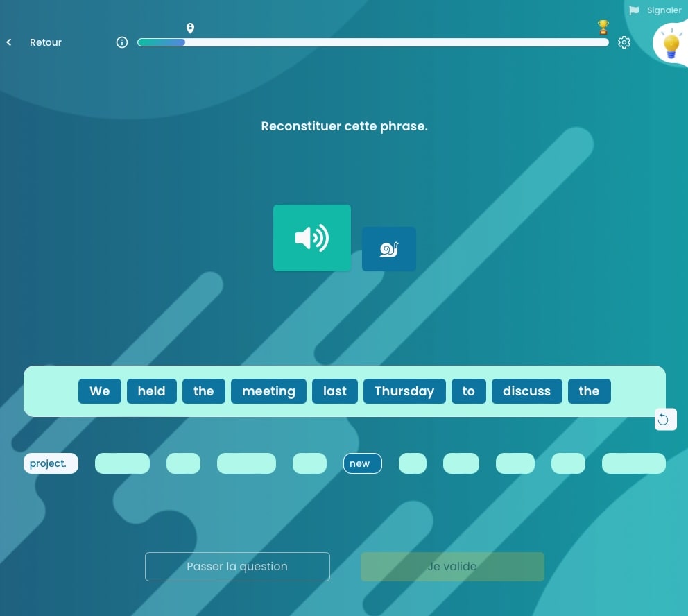This screenshot has height=616, width=688.
Task: Add the word 'project.' to the sentence
Action: (x=51, y=463)
